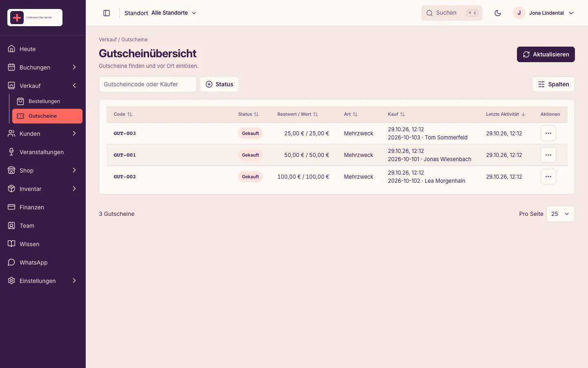Sort table by Code column
This screenshot has height=368, width=588.
click(x=123, y=114)
